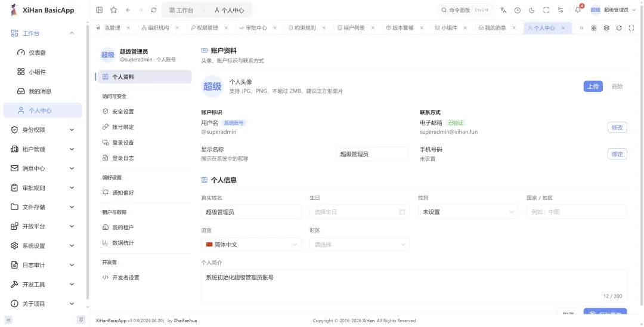Image resolution: width=644 pixels, height=327 pixels.
Task: Open 小组件 in sidebar
Action: point(43,72)
